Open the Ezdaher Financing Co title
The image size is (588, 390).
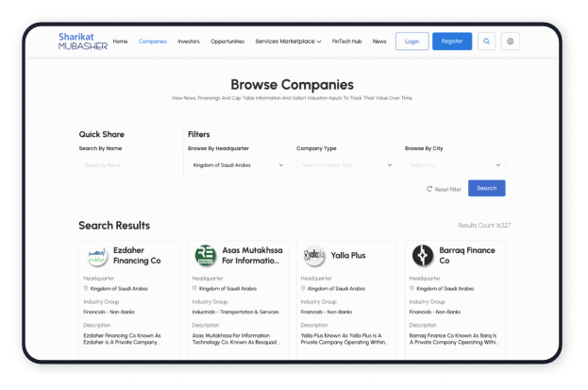137,255
